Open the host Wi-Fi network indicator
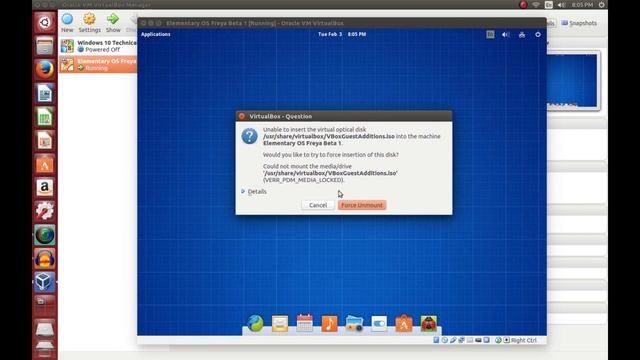 pos(536,4)
